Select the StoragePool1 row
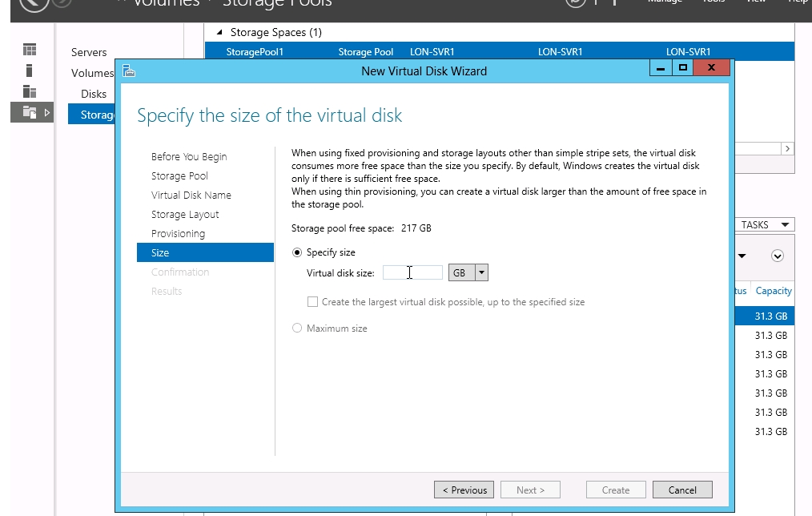This screenshot has width=812, height=516. (255, 52)
